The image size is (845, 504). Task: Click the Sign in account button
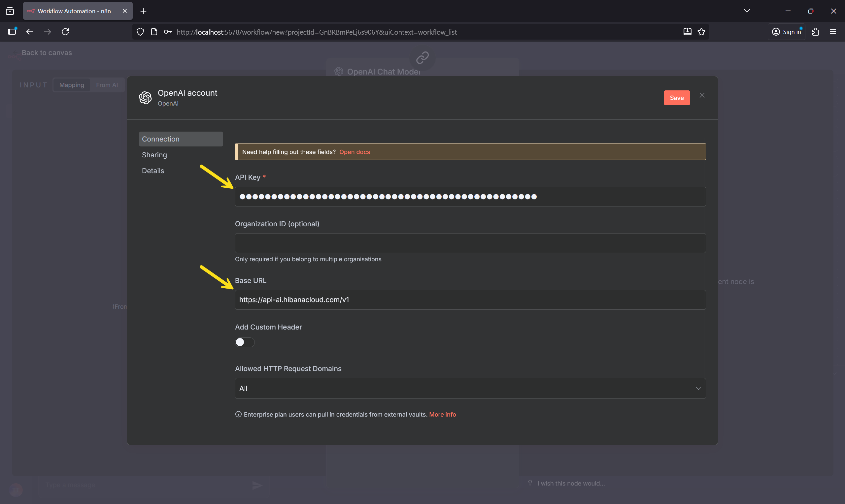pyautogui.click(x=786, y=32)
